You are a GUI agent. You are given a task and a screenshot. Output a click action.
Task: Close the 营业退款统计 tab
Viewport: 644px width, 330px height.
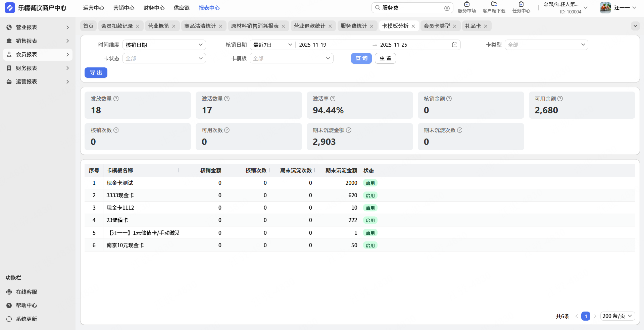click(x=330, y=26)
